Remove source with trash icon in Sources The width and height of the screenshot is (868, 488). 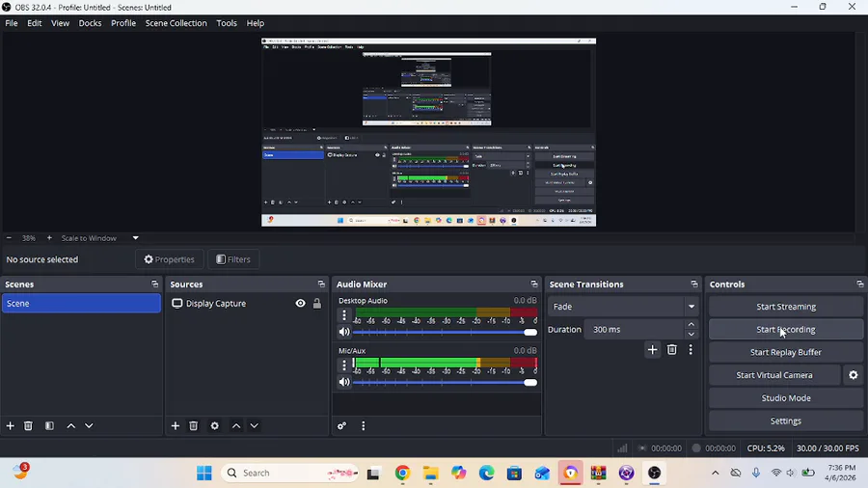(x=193, y=425)
